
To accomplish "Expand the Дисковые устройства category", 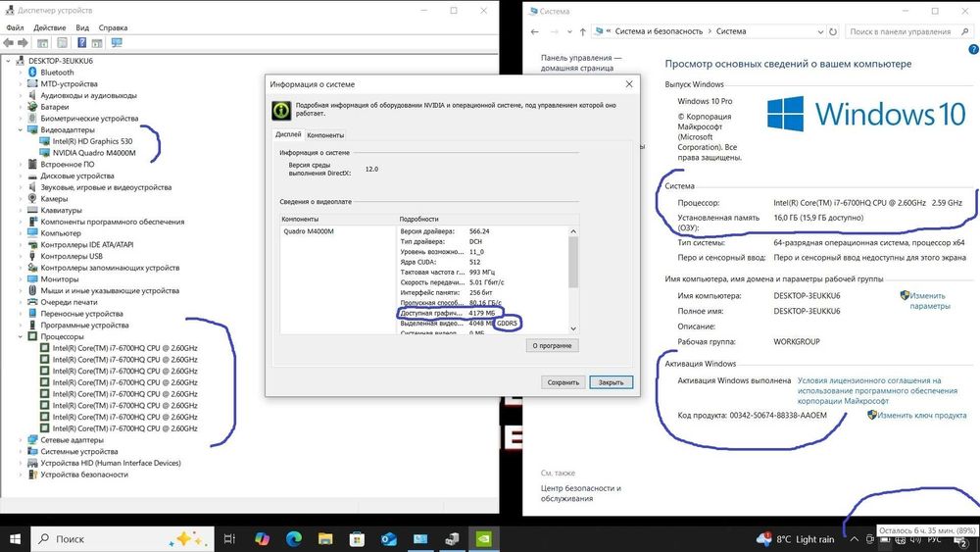I will (20, 176).
